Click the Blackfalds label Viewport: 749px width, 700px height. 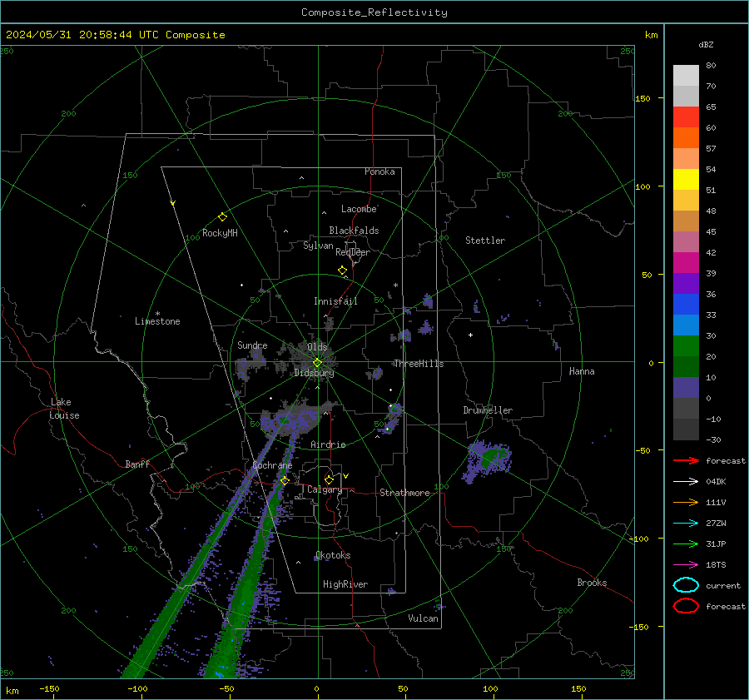[x=354, y=231]
